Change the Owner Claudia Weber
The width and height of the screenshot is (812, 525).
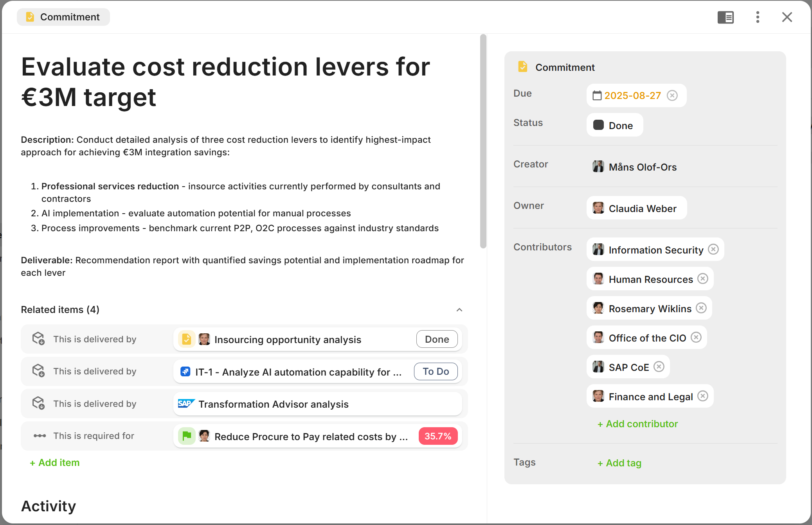point(636,208)
